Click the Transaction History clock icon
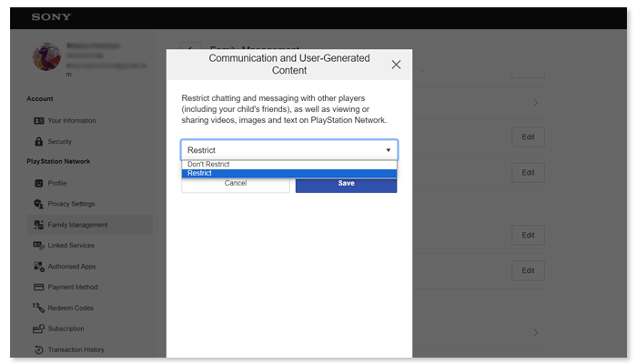 (38, 349)
